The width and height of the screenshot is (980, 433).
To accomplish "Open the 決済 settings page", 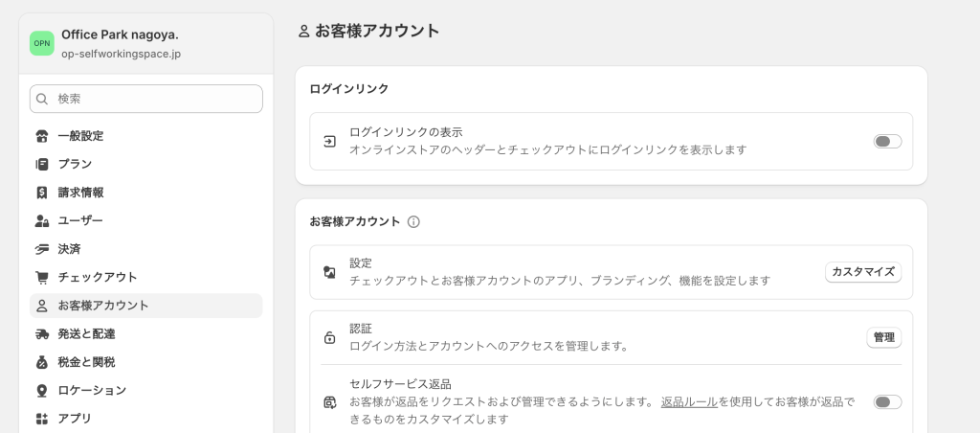I will (69, 249).
